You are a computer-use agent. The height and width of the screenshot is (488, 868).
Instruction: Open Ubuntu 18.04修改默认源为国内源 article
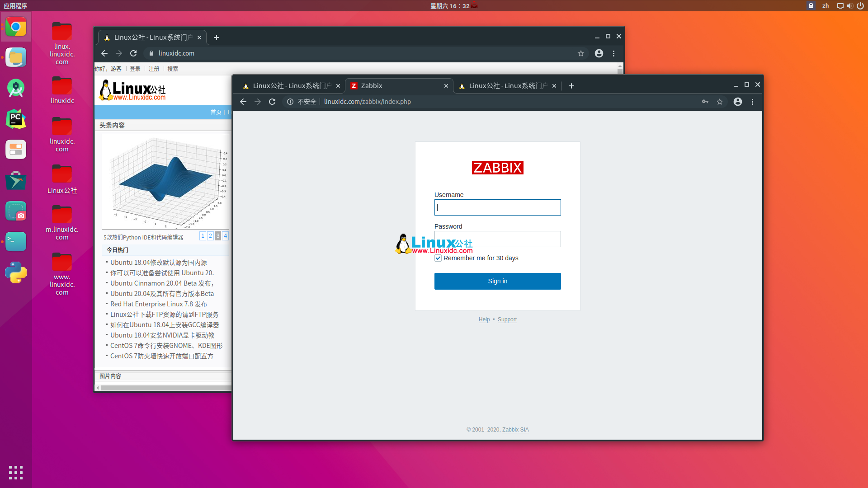(159, 263)
